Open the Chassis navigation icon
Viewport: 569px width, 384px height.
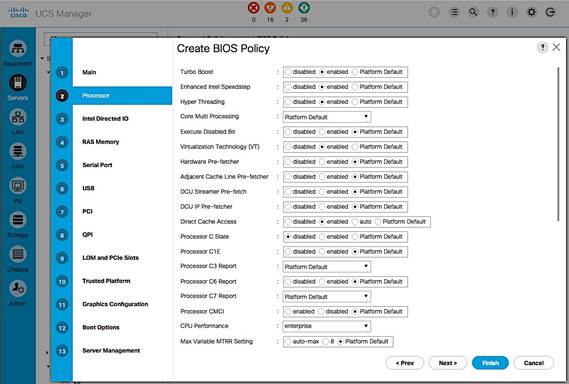click(17, 254)
